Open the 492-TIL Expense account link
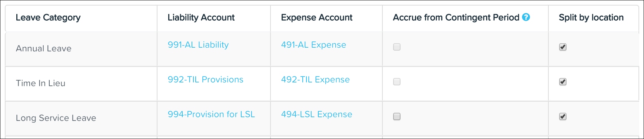This screenshot has width=644, height=139. 315,79
